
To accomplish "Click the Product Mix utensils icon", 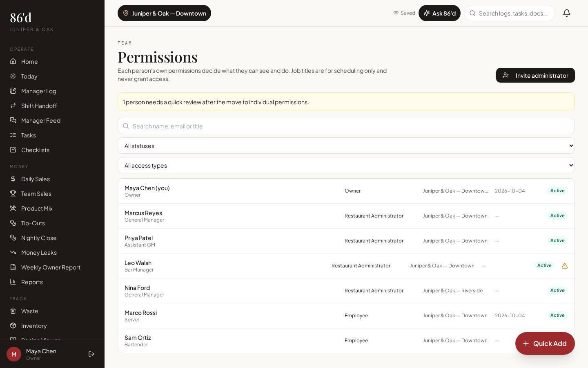I will pyautogui.click(x=13, y=208).
